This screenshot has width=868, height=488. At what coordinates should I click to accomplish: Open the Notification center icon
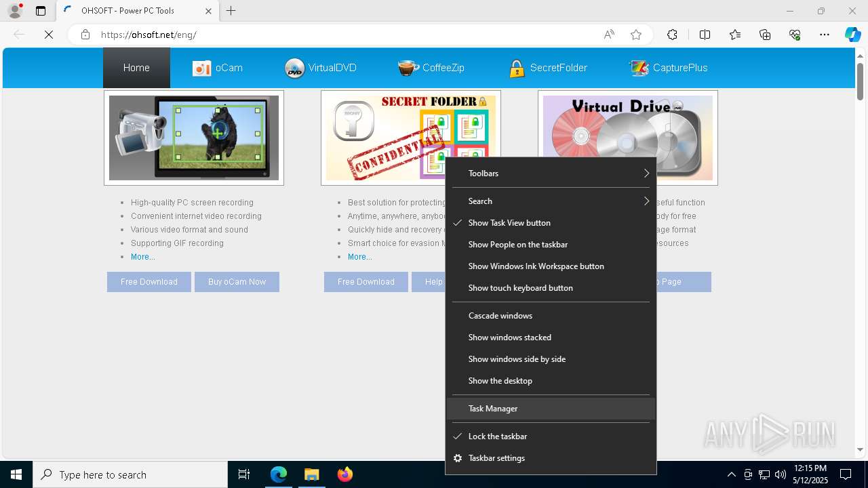846,474
